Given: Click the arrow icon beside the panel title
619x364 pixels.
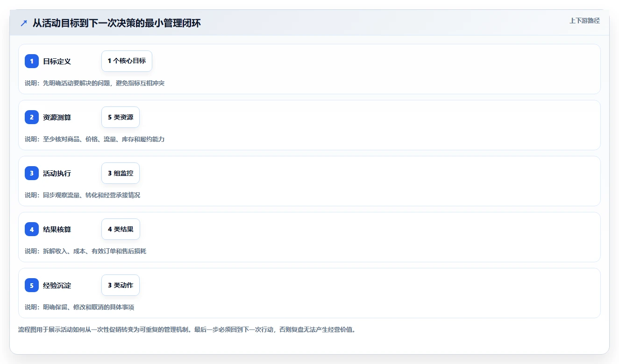Looking at the screenshot, I should tap(24, 23).
